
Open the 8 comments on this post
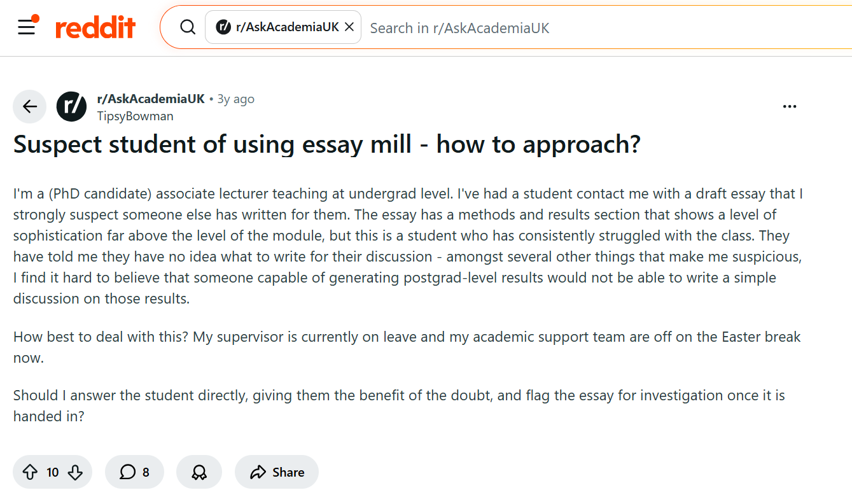coord(134,472)
